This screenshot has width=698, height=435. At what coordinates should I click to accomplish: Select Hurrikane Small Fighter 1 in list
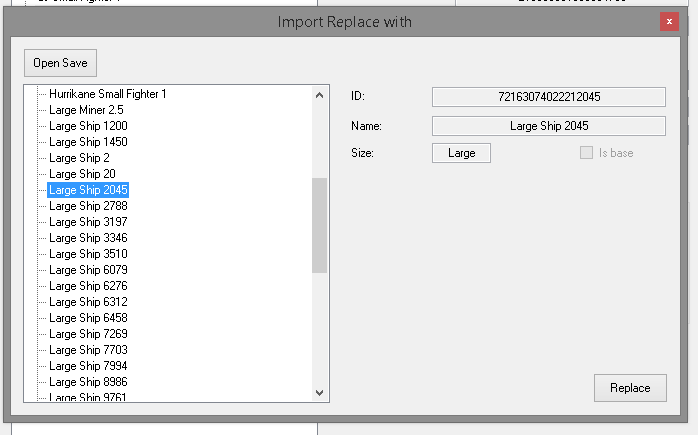click(107, 94)
